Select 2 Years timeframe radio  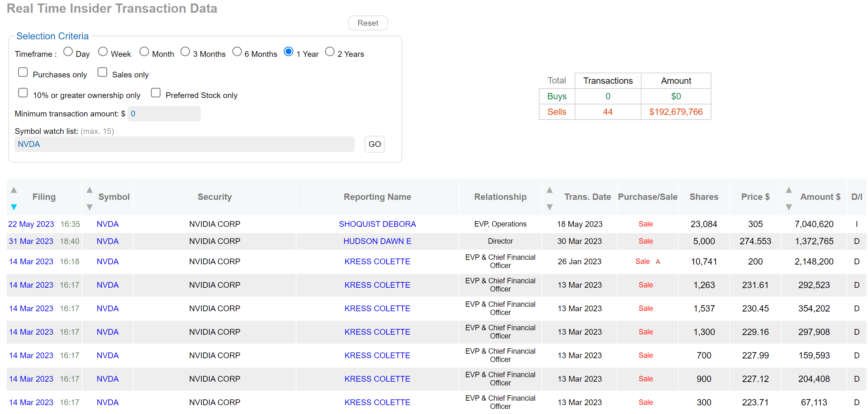click(330, 52)
